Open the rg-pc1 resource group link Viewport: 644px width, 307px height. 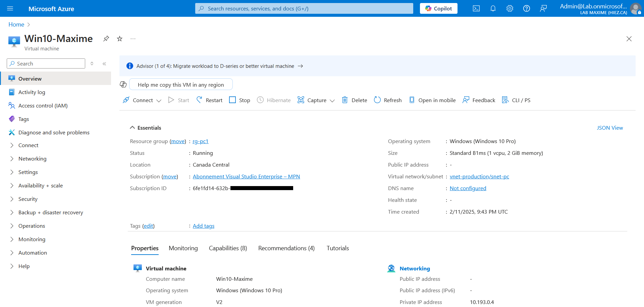(200, 141)
